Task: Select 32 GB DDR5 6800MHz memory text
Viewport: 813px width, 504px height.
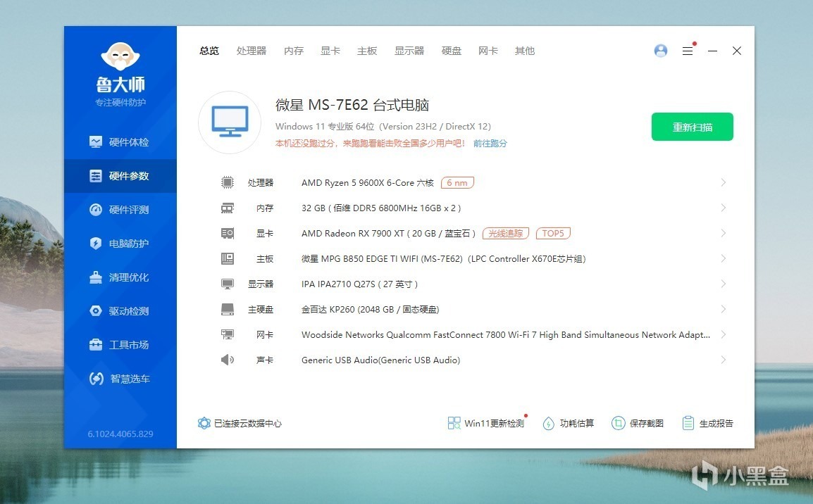Action: tap(381, 208)
